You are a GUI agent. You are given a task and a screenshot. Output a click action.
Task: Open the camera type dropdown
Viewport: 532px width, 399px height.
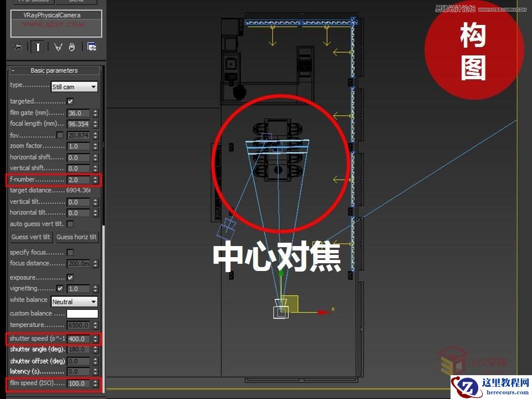coord(74,87)
